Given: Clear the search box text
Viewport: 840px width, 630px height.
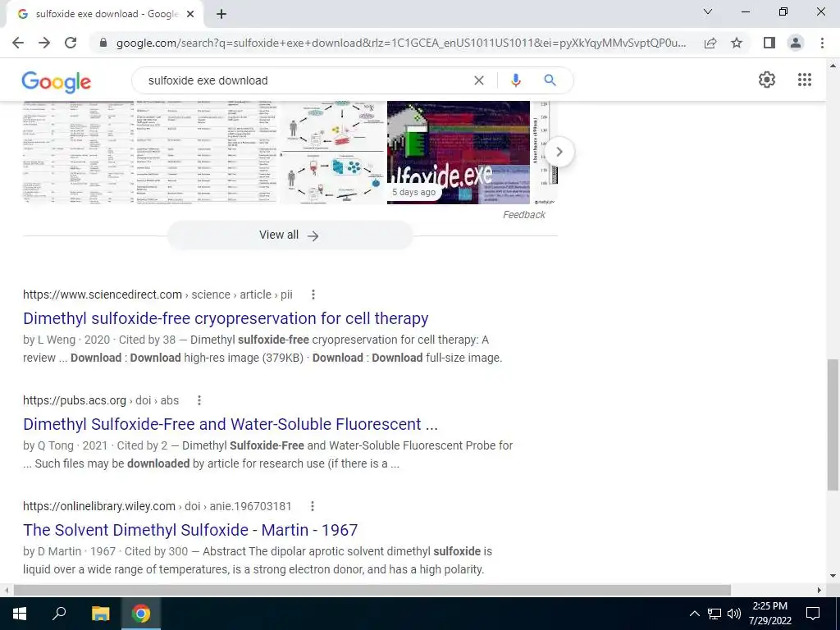Looking at the screenshot, I should 479,80.
